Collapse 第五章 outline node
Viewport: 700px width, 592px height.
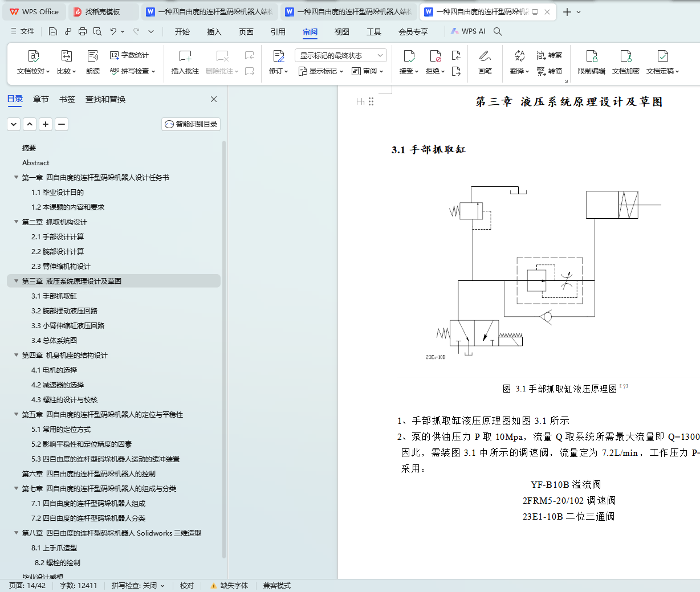[17, 414]
